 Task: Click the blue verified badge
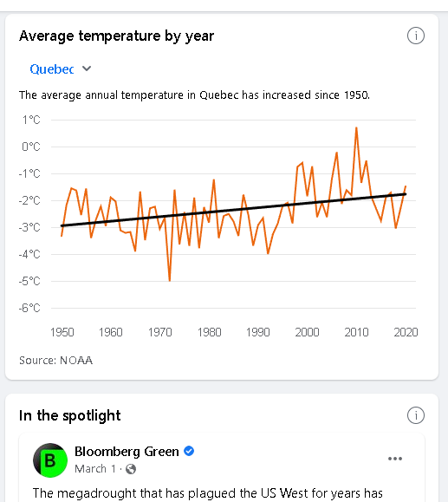(x=189, y=451)
